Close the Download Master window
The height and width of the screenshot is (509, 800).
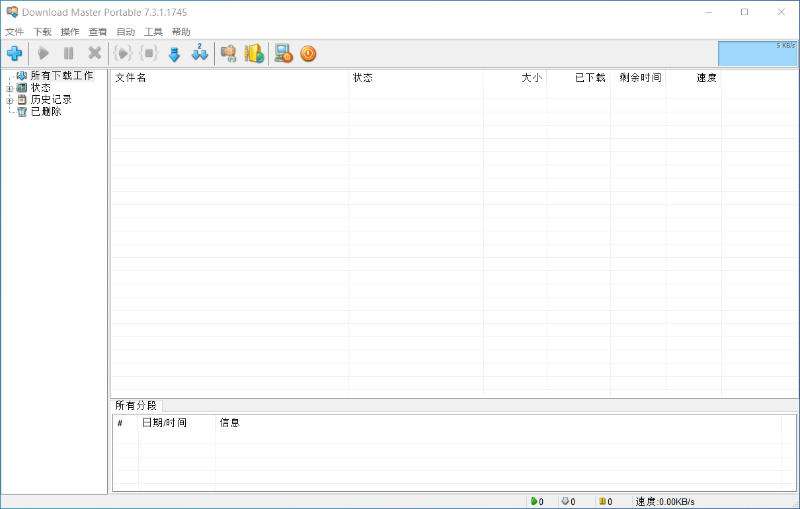tap(781, 12)
